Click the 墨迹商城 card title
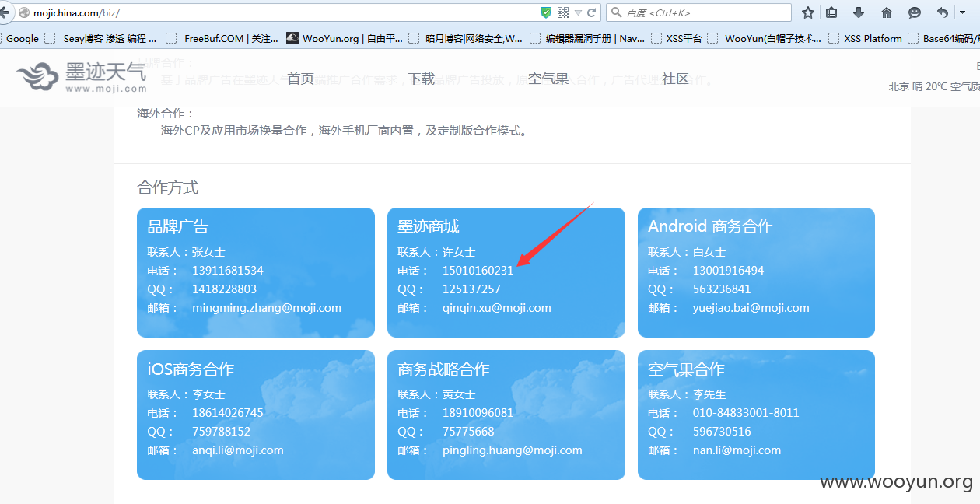Viewport: 980px width, 504px height. 429,226
